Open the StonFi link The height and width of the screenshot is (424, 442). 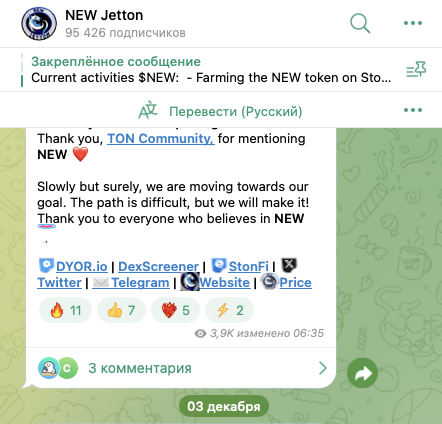249,266
